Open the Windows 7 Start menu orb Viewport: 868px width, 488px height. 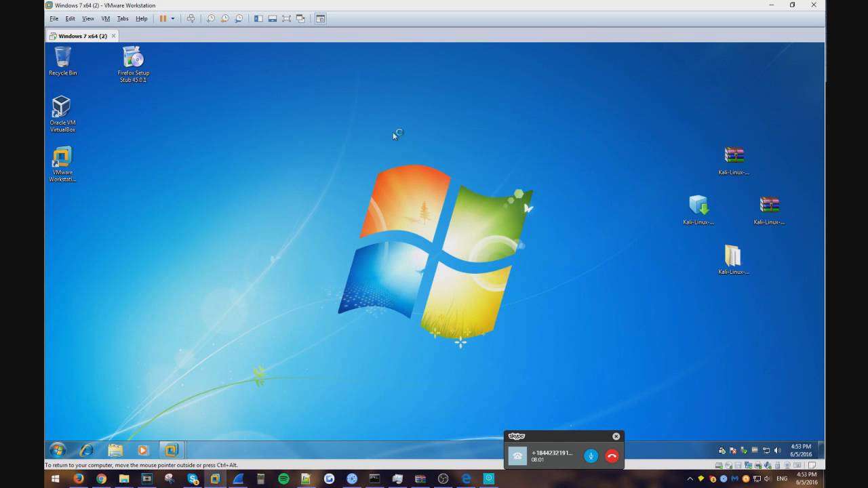58,450
